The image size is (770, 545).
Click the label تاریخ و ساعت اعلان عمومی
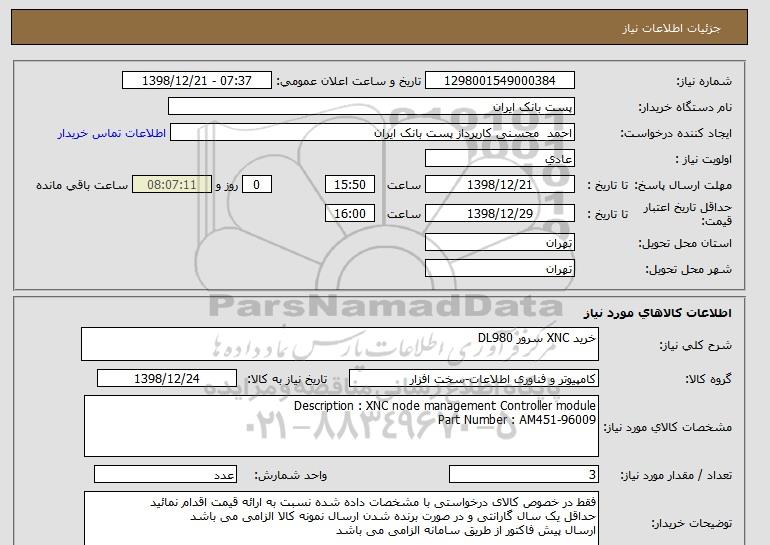click(349, 81)
